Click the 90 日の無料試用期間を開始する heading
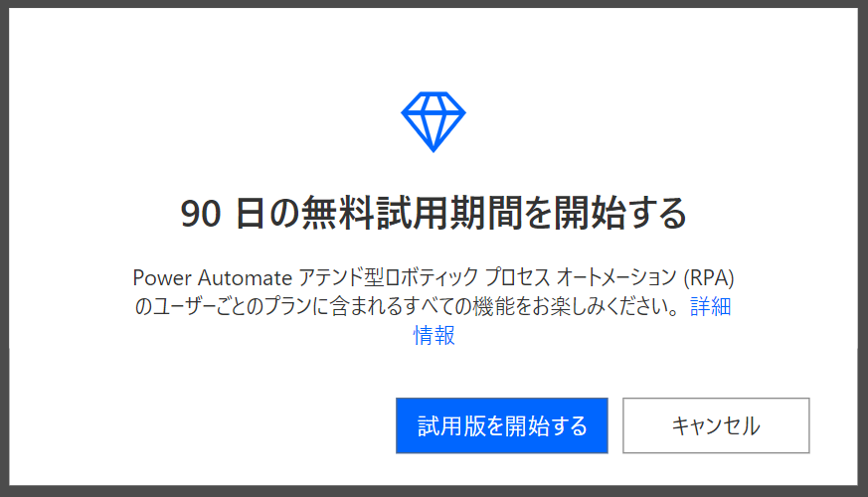This screenshot has width=868, height=497. pos(434,213)
